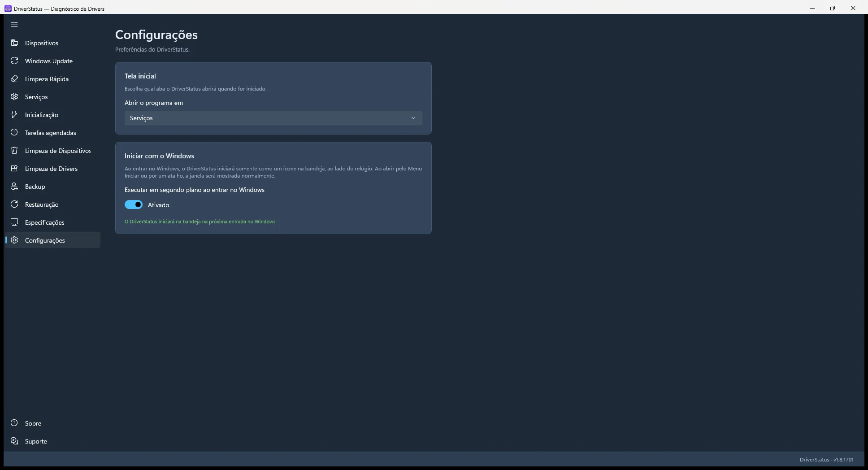Viewport: 868px width, 470px height.
Task: Toggle the hamburger navigation menu
Action: [14, 25]
